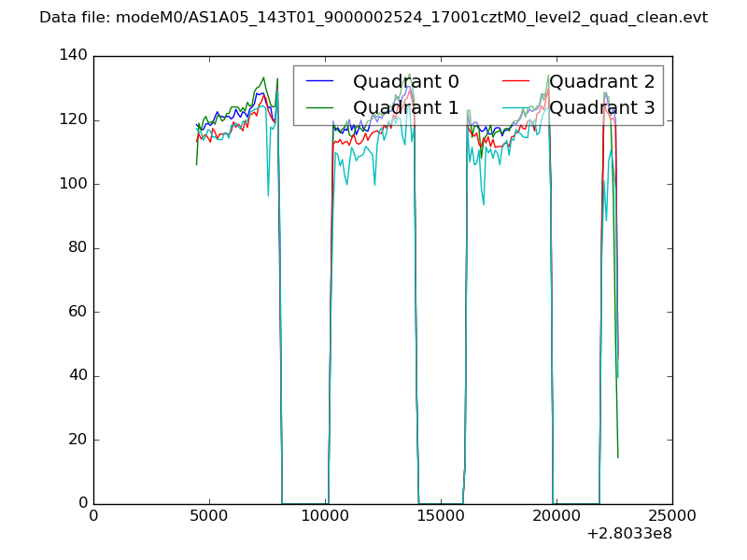Select the 25000 x-axis tick label
The width and height of the screenshot is (747, 560).
click(x=672, y=516)
